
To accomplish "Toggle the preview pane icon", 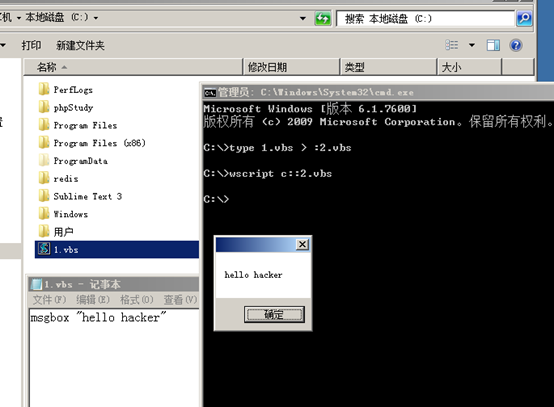I will coord(493,45).
